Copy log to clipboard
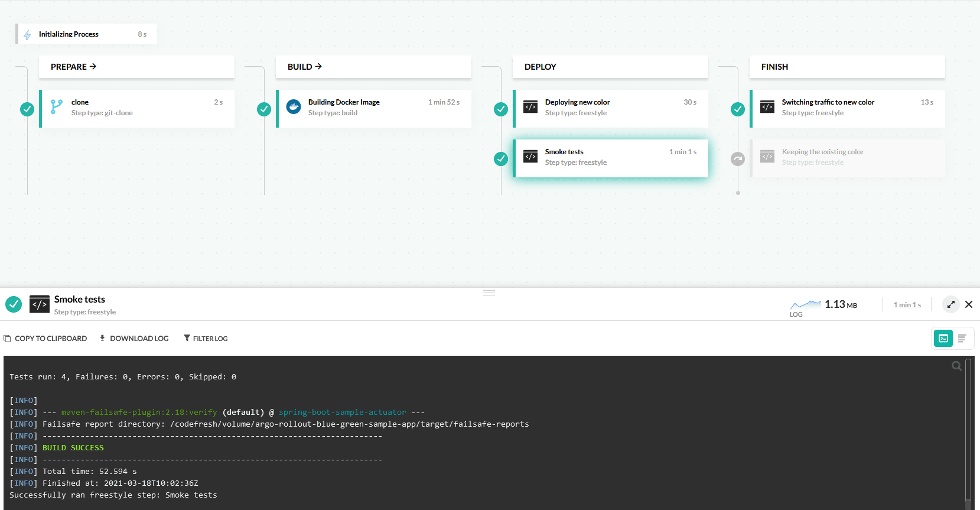The height and width of the screenshot is (510, 980). 45,339
